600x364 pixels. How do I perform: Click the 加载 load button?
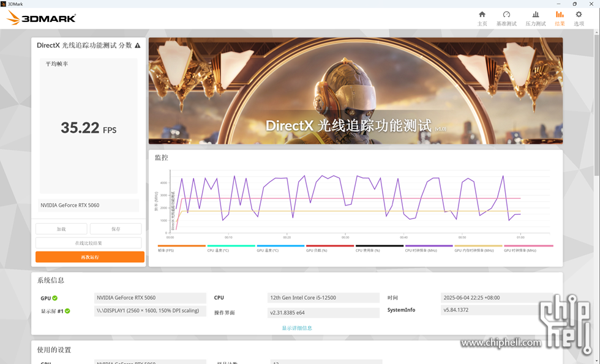click(x=61, y=229)
